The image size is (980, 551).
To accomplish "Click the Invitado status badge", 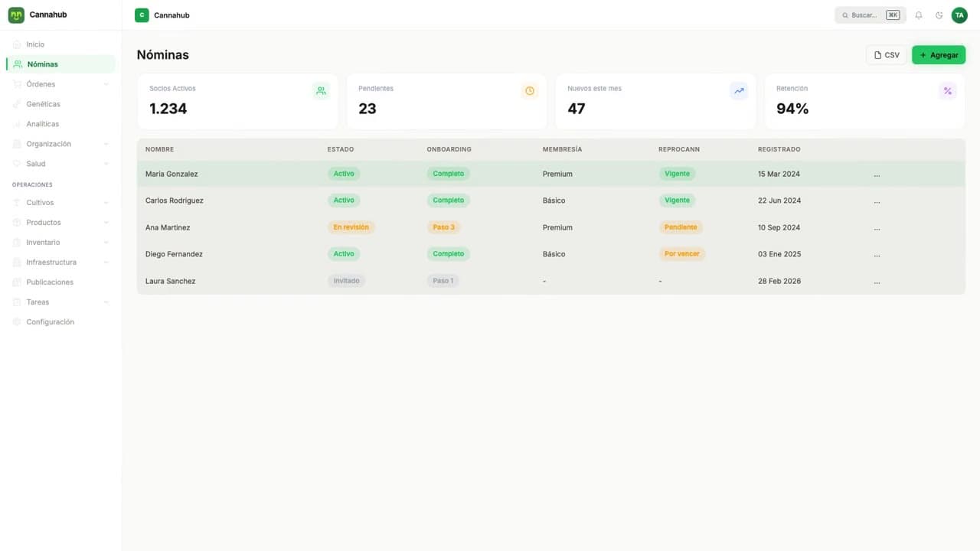I will [346, 281].
